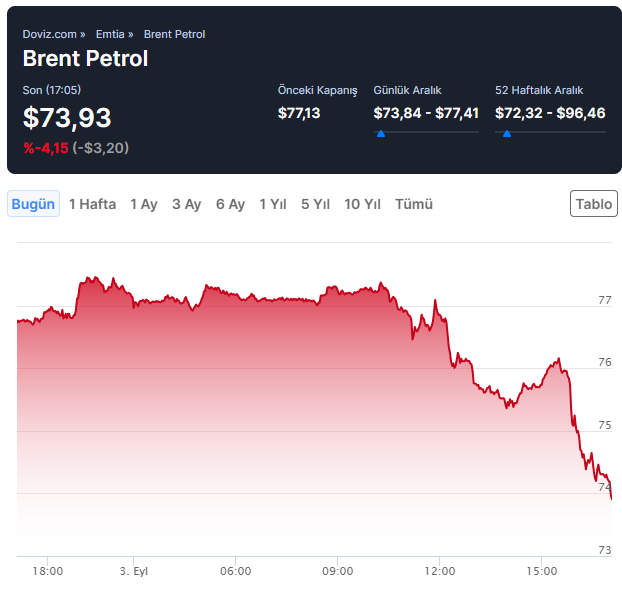Click the 52 Haftalık Aralık triangle marker
This screenshot has width=622, height=591.
pyautogui.click(x=506, y=132)
